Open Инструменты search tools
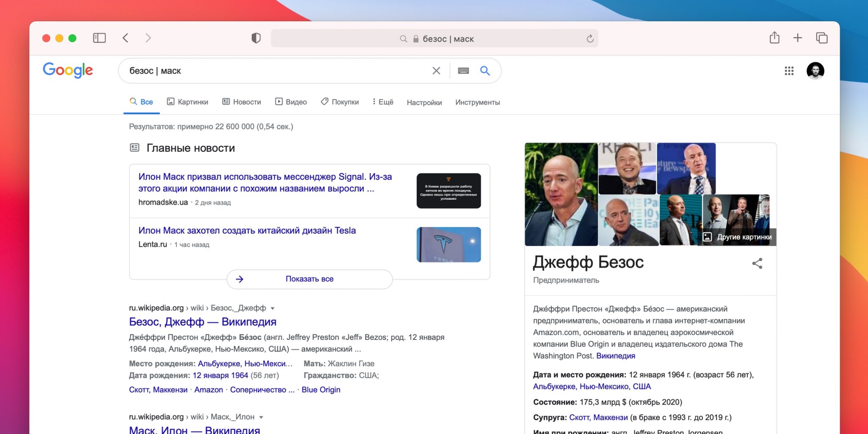The image size is (868, 434). (x=478, y=102)
